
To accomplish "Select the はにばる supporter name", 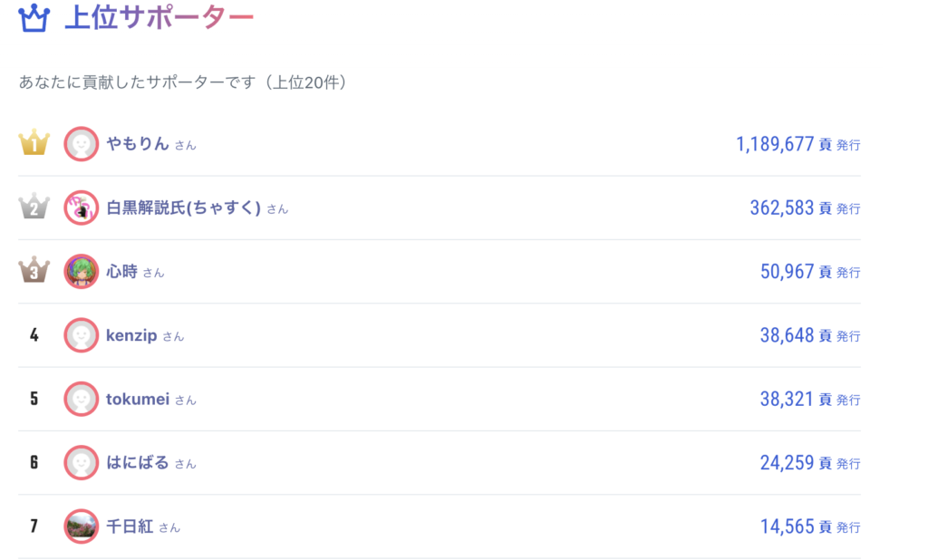I will [138, 462].
